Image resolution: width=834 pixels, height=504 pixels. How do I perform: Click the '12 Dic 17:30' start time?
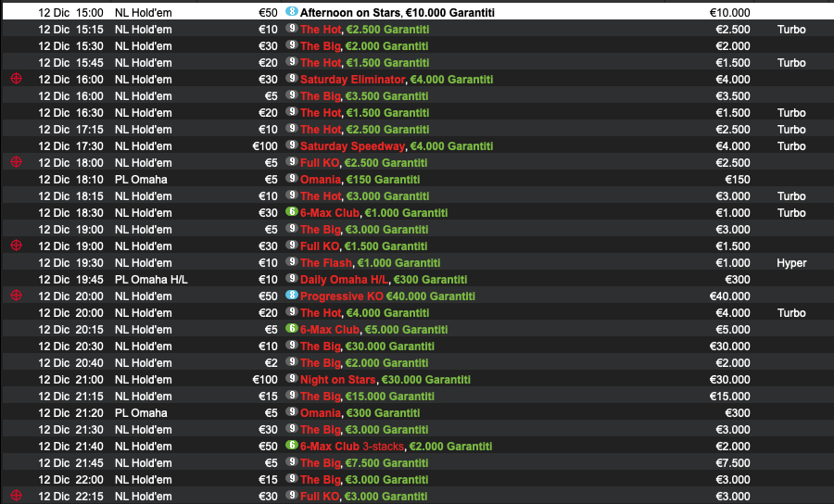pyautogui.click(x=70, y=145)
